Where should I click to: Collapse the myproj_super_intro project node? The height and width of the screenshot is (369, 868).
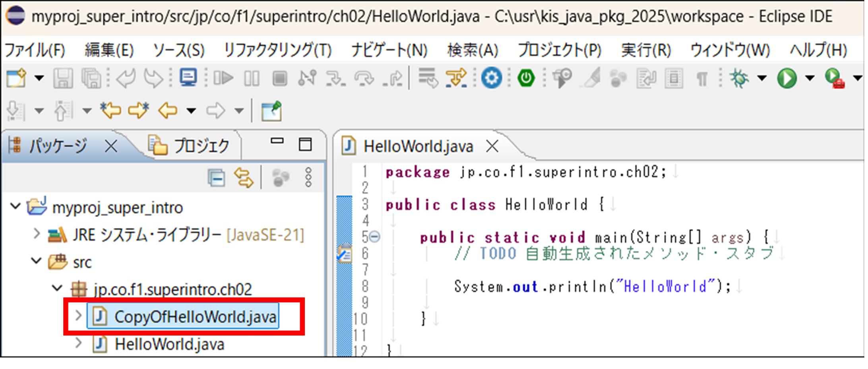click(x=15, y=207)
